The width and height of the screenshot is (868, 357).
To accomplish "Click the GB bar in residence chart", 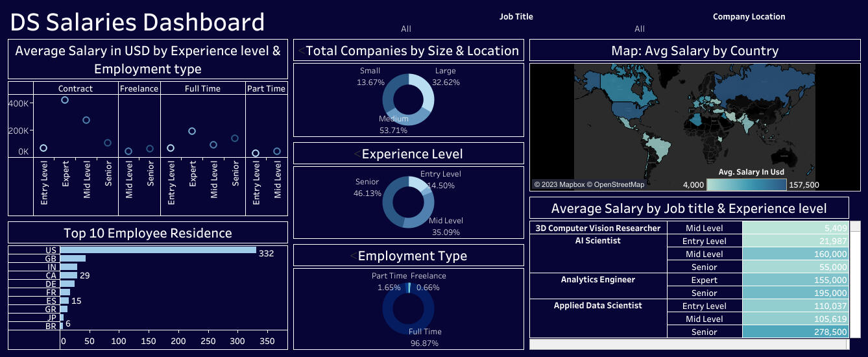I will point(73,258).
